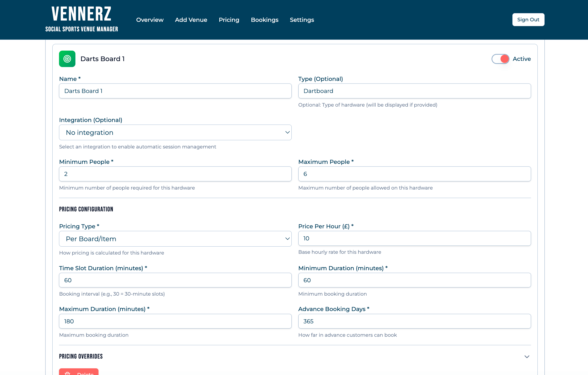Click the Sign Out button
This screenshot has height=375, width=588.
[528, 20]
